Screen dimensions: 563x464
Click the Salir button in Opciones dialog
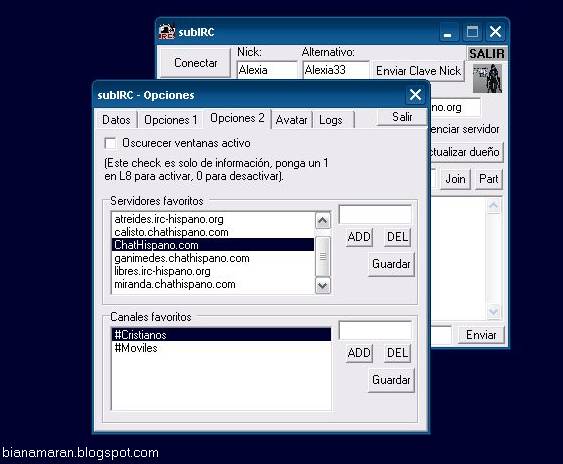(x=402, y=117)
